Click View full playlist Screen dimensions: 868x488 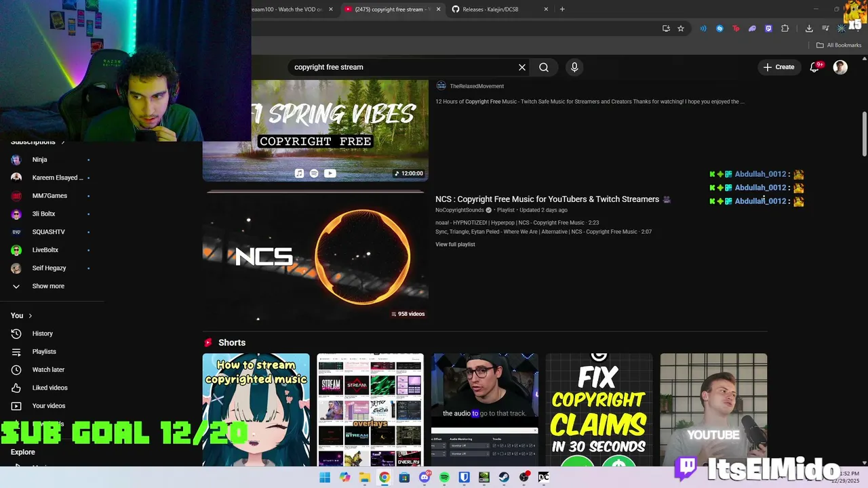click(455, 244)
